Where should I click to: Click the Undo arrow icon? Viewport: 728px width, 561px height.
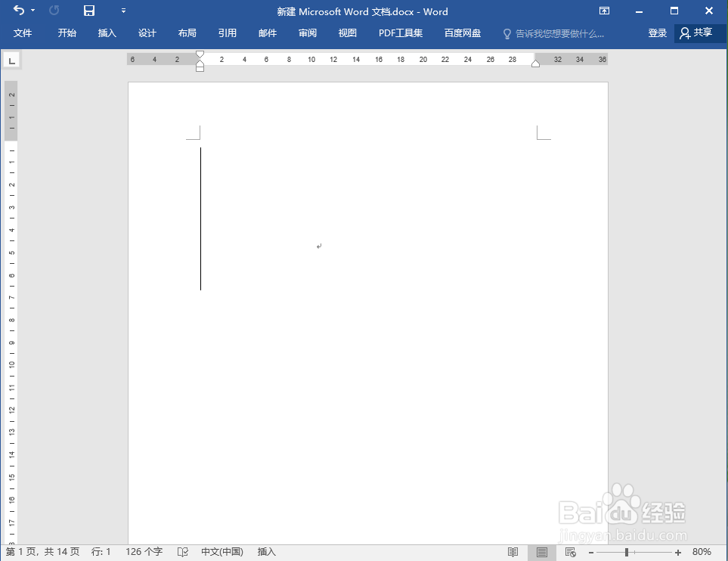point(19,10)
